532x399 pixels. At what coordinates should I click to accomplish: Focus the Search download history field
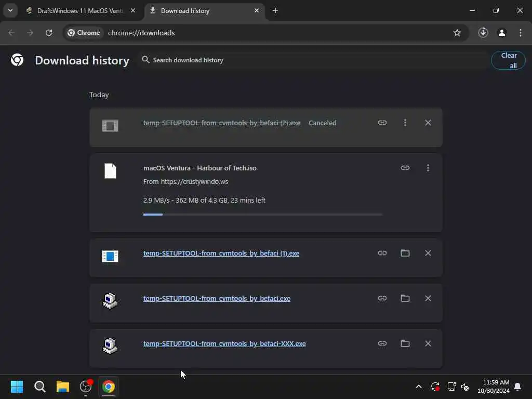[314, 60]
